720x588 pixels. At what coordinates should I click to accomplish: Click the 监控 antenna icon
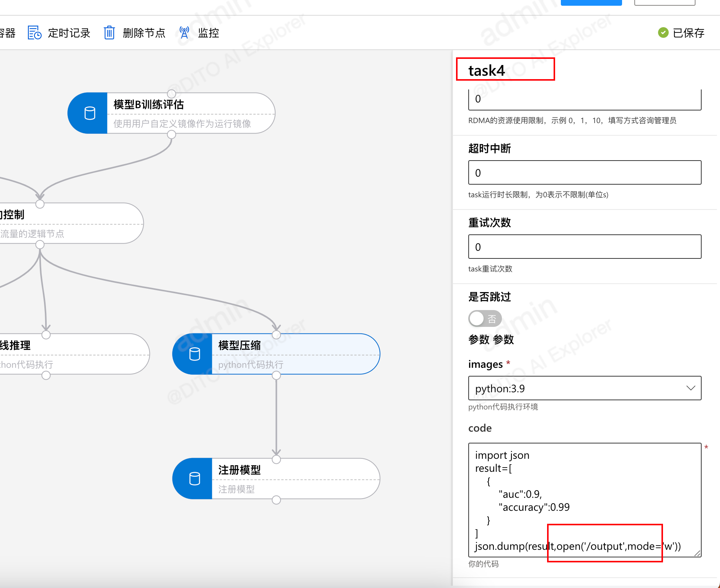click(x=184, y=33)
